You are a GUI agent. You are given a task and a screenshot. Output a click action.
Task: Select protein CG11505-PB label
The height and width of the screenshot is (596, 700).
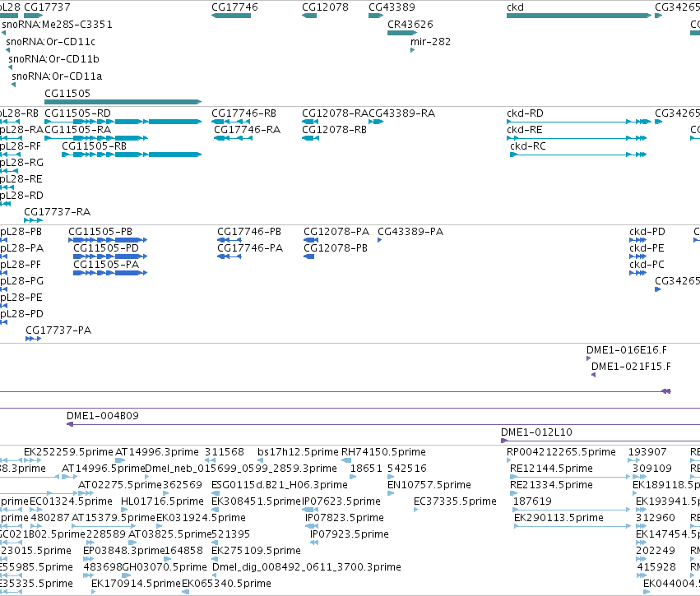[x=100, y=232]
